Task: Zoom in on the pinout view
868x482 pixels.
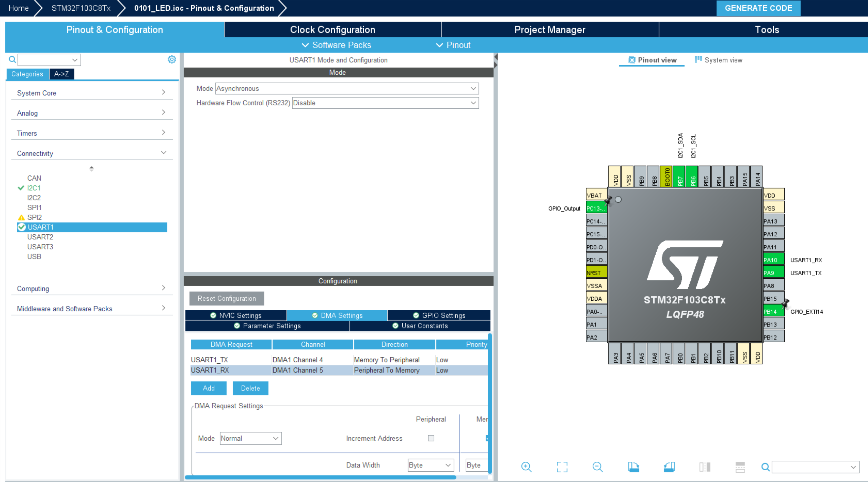Action: [526, 467]
